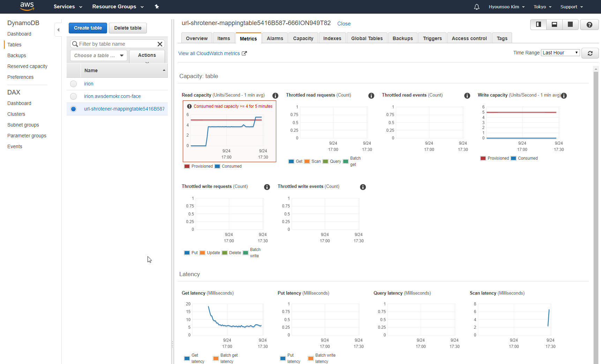Image resolution: width=601 pixels, height=364 pixels.
Task: Click the Create table button
Action: [x=88, y=28]
